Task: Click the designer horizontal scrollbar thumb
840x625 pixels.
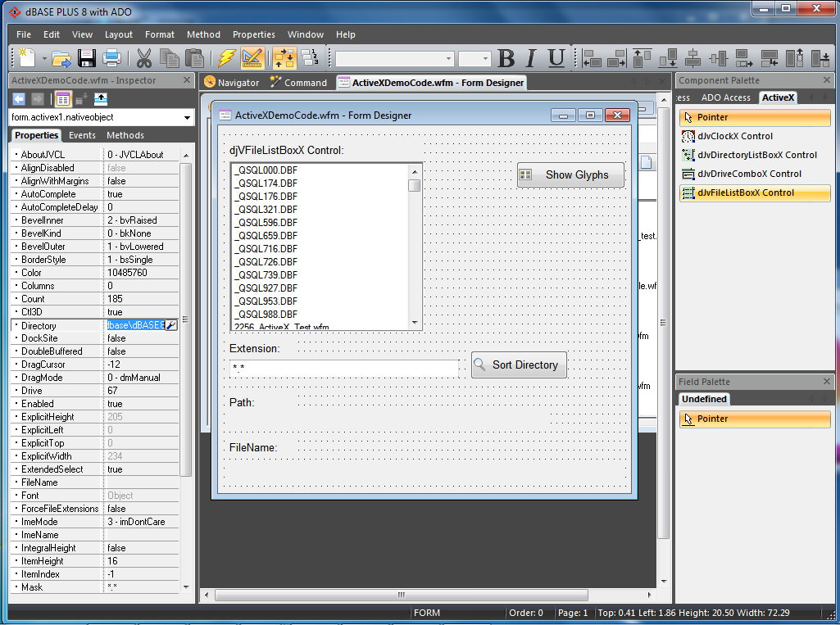Action: point(402,595)
